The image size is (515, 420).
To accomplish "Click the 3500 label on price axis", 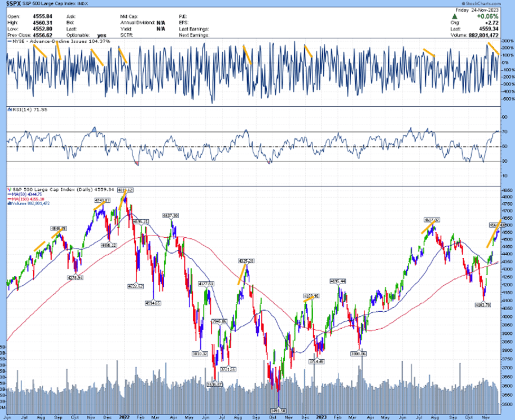I will click(508, 404).
